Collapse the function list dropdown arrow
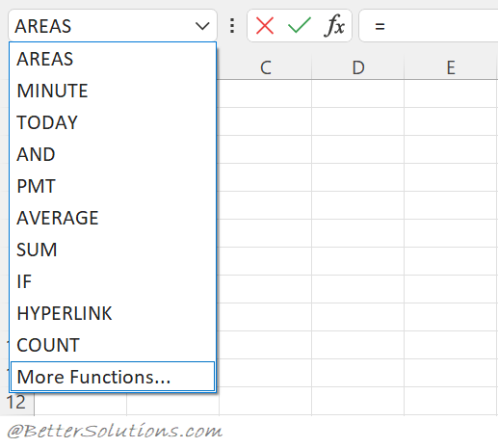The height and width of the screenshot is (448, 498). 202,26
